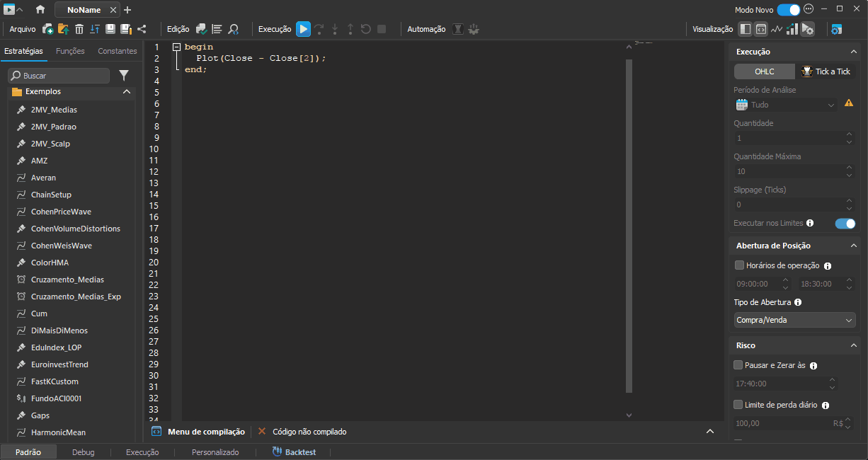Open the Compra/Venda dropdown

coord(795,320)
